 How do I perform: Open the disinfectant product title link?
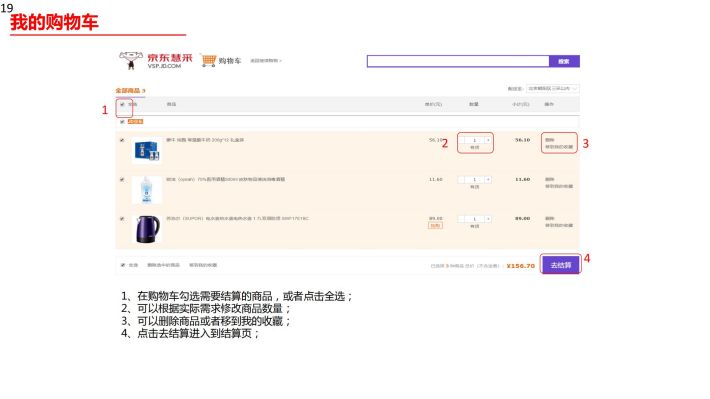[x=225, y=180]
